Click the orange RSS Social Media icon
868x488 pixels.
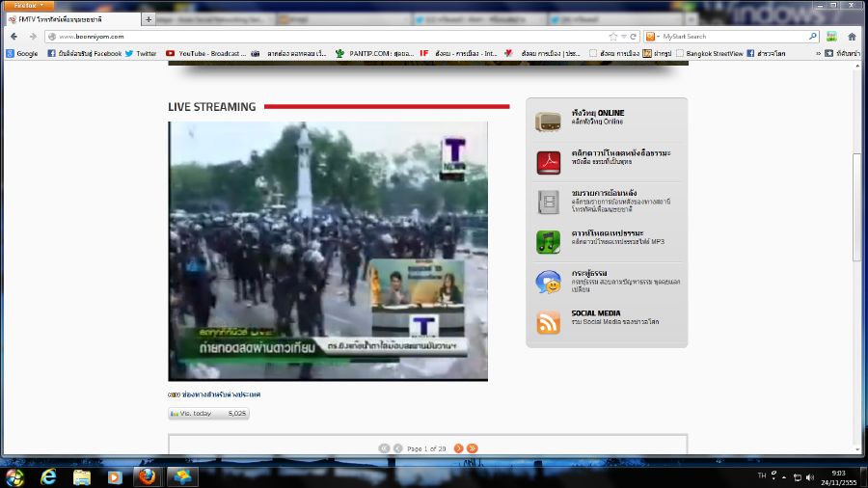click(548, 322)
